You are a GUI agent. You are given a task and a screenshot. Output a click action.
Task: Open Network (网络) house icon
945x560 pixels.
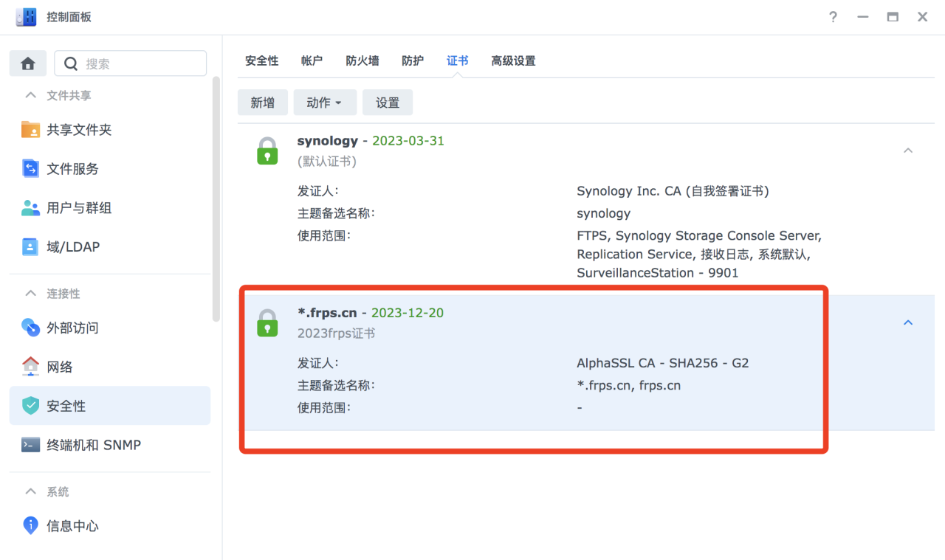[x=30, y=367]
